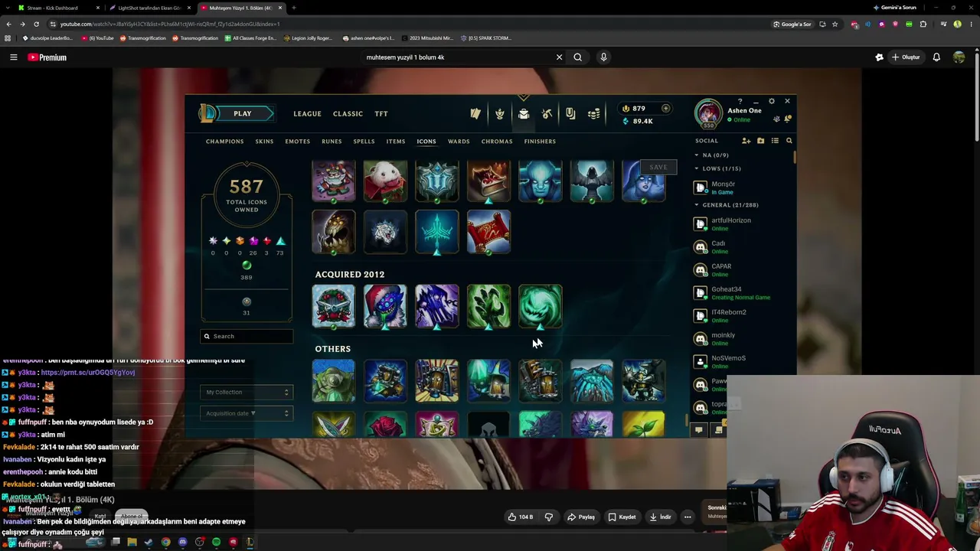The height and width of the screenshot is (551, 980).
Task: Click the YouTube Oluştur create button
Action: tap(905, 57)
